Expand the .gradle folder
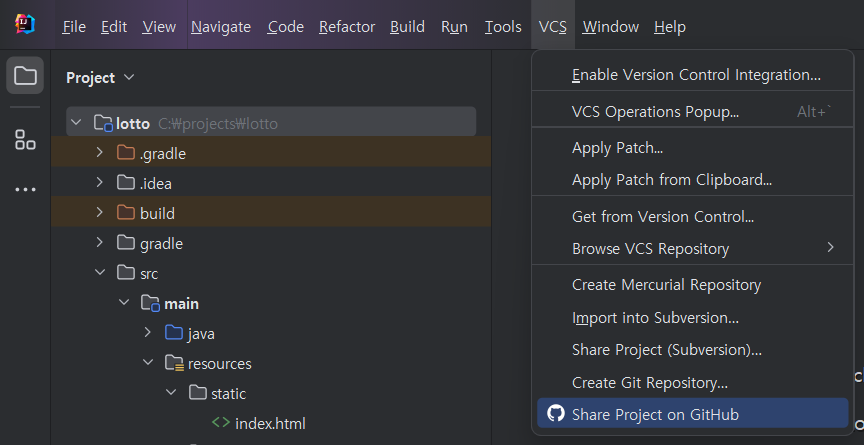The height and width of the screenshot is (445, 864). [x=100, y=152]
